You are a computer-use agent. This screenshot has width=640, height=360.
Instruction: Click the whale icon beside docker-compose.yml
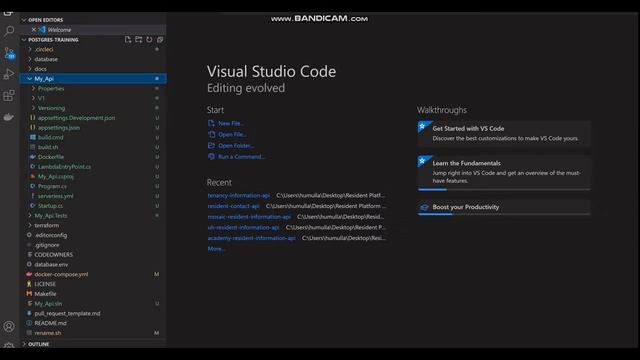click(x=29, y=274)
